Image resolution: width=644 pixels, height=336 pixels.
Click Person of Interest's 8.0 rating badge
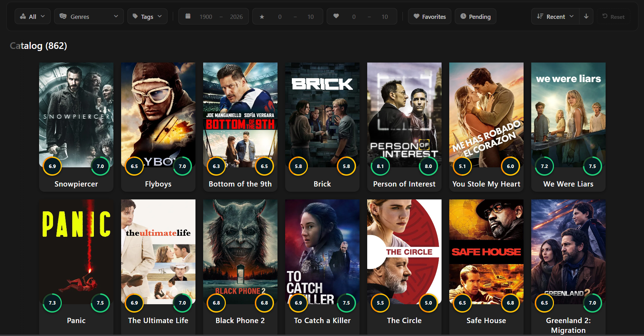coord(428,166)
